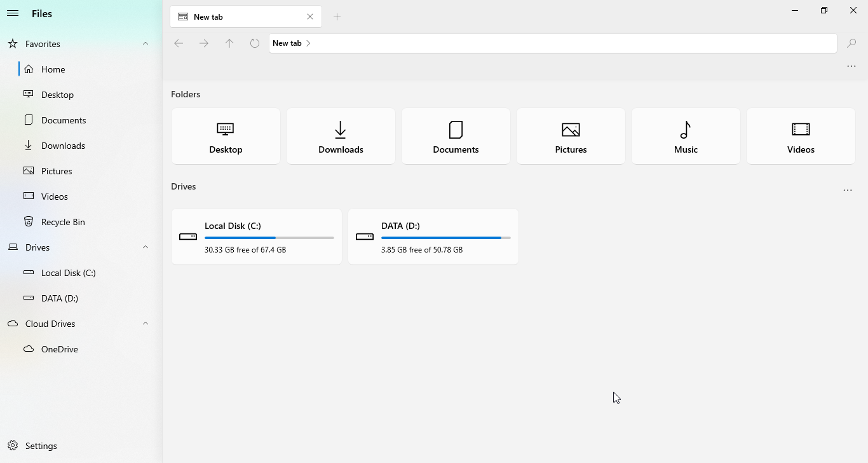This screenshot has height=463, width=868.
Task: Go back with the left arrow
Action: coord(179,43)
